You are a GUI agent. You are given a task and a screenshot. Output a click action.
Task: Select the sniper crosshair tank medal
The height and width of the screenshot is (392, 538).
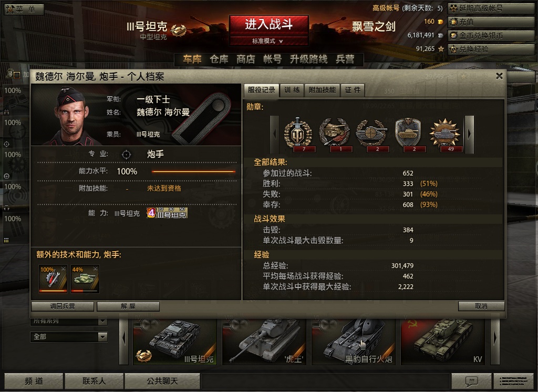point(371,134)
